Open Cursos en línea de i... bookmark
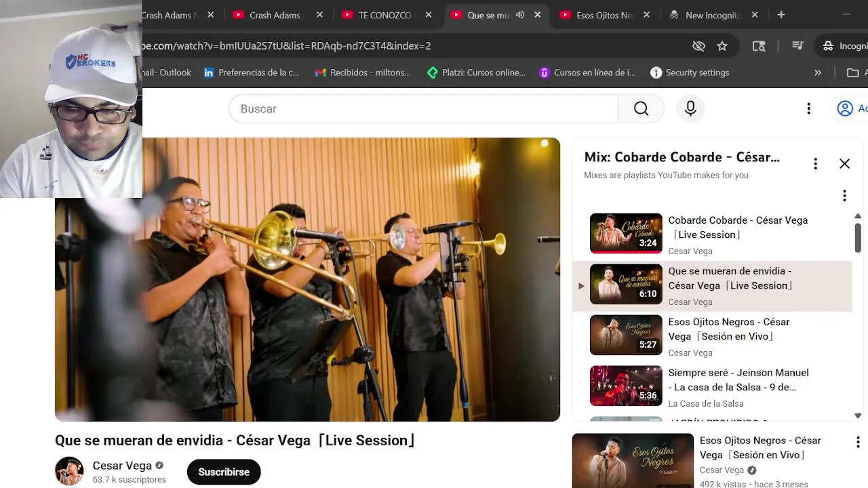Screen dimensions: 868x488 tap(587, 73)
